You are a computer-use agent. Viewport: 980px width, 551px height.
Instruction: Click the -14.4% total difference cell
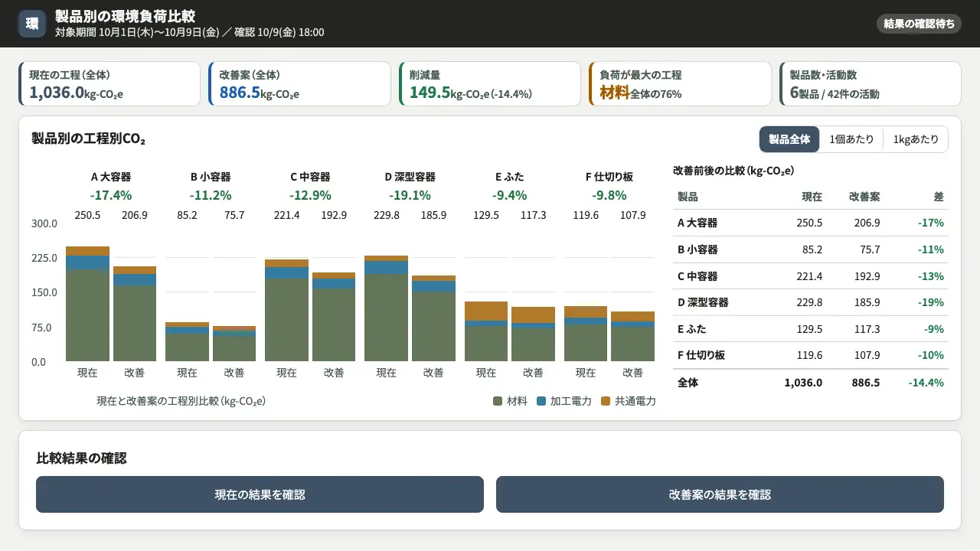point(926,383)
